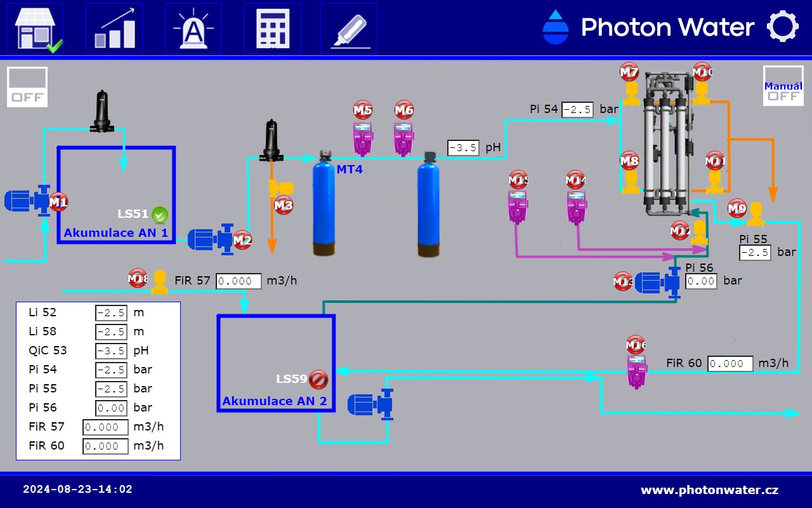The image size is (812, 508).
Task: Open settings with the gear icon
Action: pyautogui.click(x=782, y=27)
